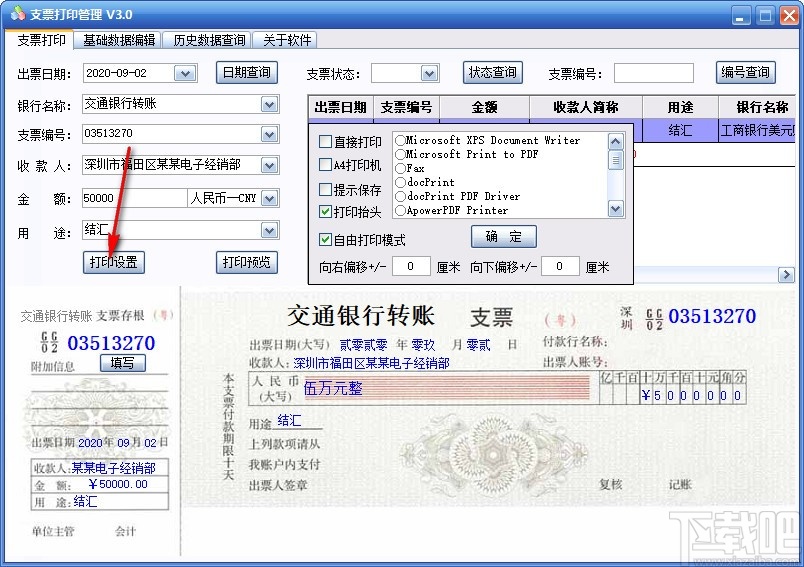This screenshot has height=567, width=804.
Task: Open the 基础数据编辑 tab
Action: pos(119,40)
